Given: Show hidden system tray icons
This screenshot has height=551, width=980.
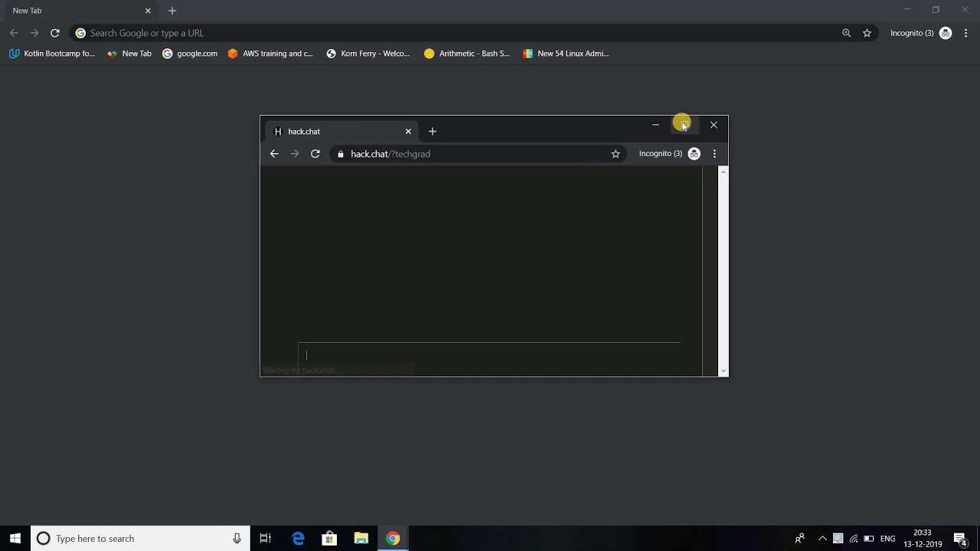Looking at the screenshot, I should coord(822,539).
